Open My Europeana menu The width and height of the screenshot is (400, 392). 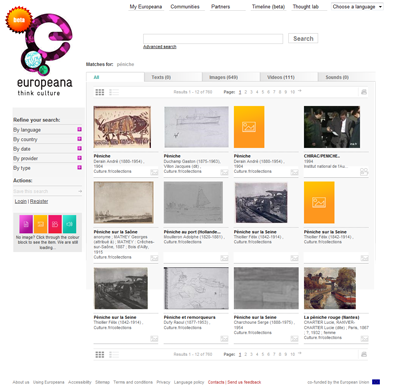[146, 7]
